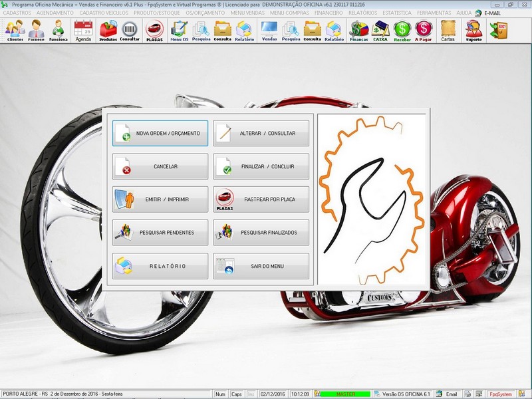Click SAIR DO MENU button
The height and width of the screenshot is (399, 532).
pos(261,267)
